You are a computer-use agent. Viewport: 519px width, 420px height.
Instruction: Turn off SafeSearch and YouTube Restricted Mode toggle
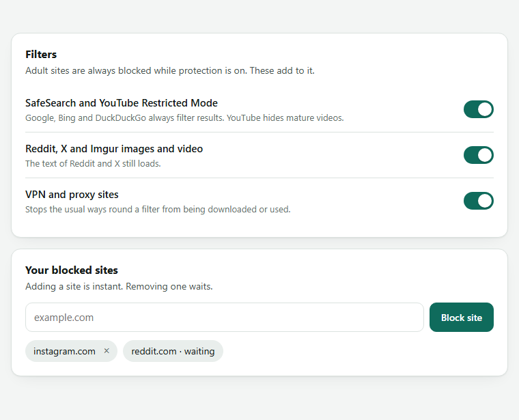pyautogui.click(x=478, y=109)
